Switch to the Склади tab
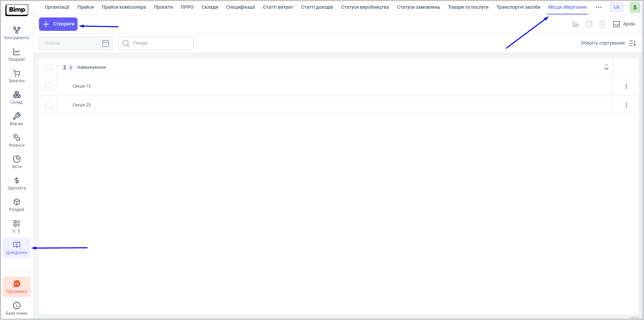 tap(210, 7)
